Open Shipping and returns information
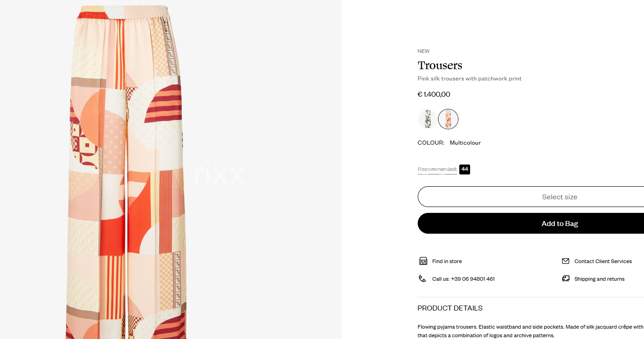Viewport: 644px width, 339px height. coord(599,279)
